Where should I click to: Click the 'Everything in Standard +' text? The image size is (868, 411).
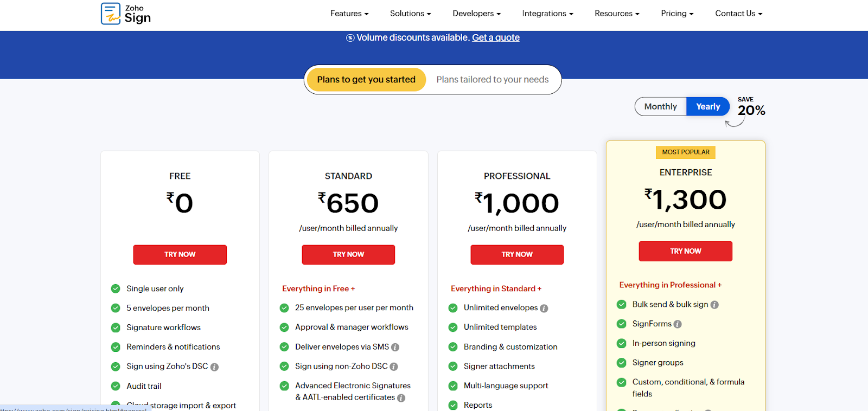coord(496,289)
